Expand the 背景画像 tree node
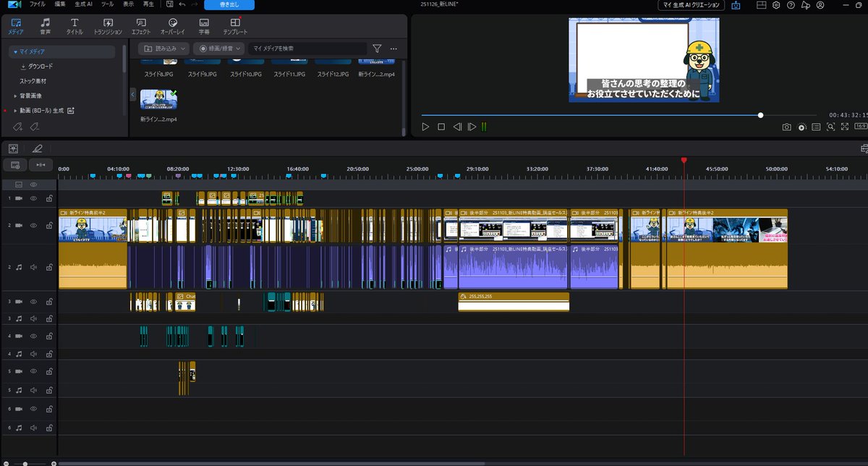 pos(15,96)
